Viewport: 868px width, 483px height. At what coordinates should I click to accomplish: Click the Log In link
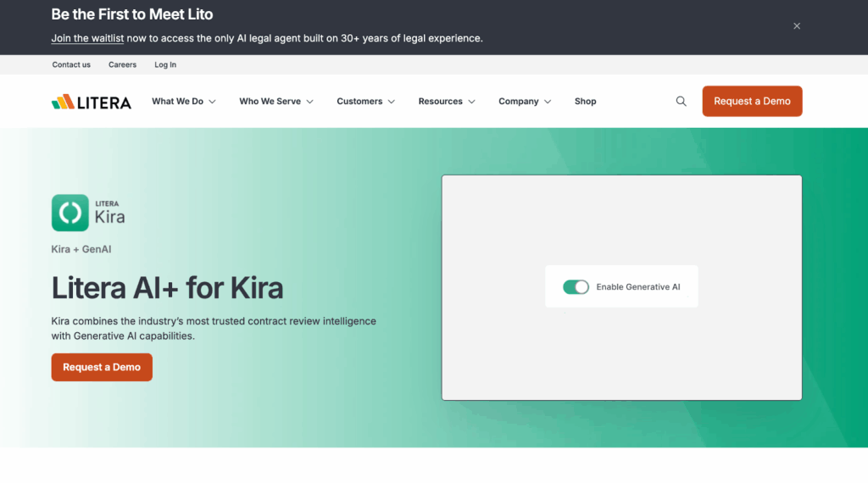click(165, 64)
